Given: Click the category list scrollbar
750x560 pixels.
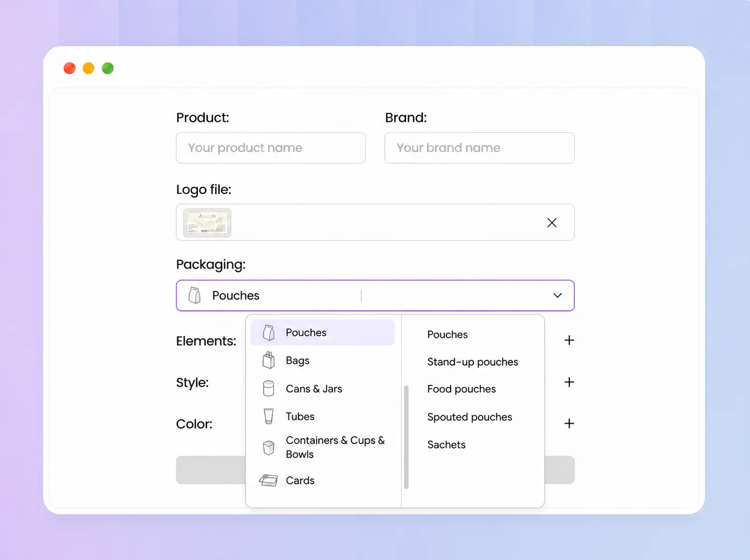Looking at the screenshot, I should (x=406, y=437).
